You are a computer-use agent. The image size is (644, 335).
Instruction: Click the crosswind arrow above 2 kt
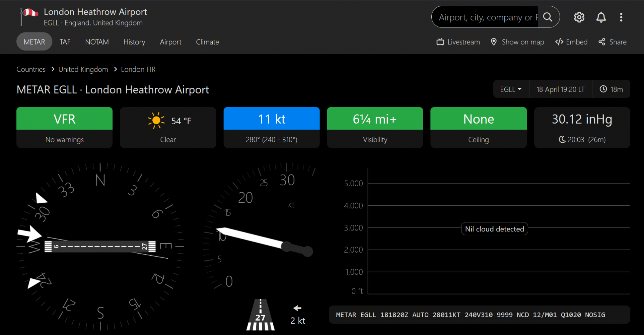pyautogui.click(x=297, y=308)
